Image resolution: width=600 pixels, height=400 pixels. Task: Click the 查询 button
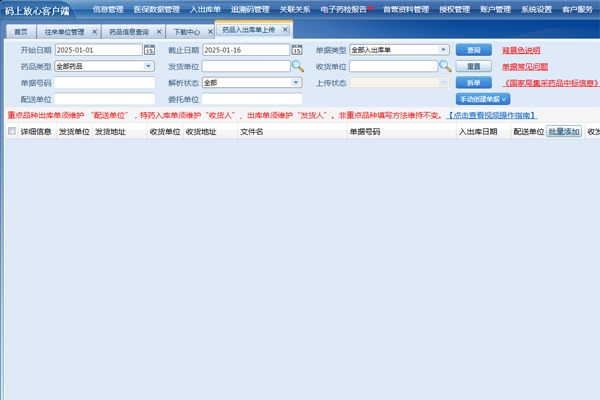[474, 50]
